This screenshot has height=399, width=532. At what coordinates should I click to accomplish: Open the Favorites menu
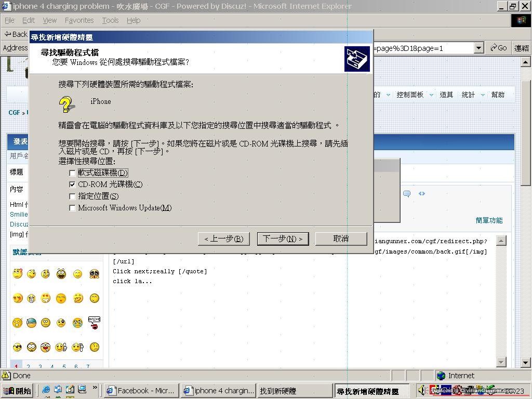coord(79,20)
